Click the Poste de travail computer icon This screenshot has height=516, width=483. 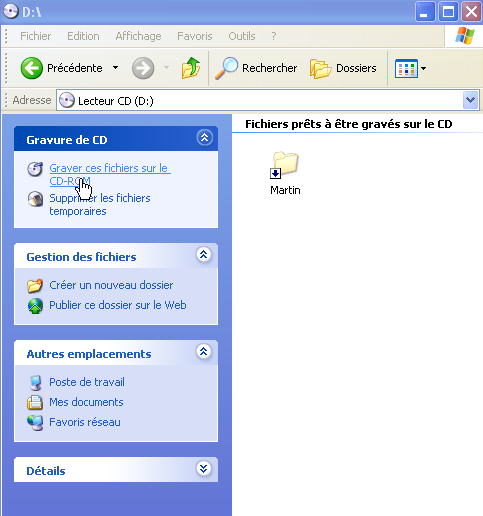coord(35,383)
